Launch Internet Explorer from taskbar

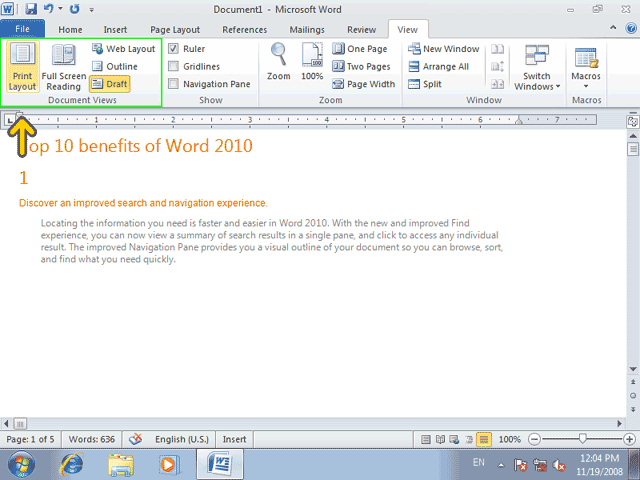72,464
